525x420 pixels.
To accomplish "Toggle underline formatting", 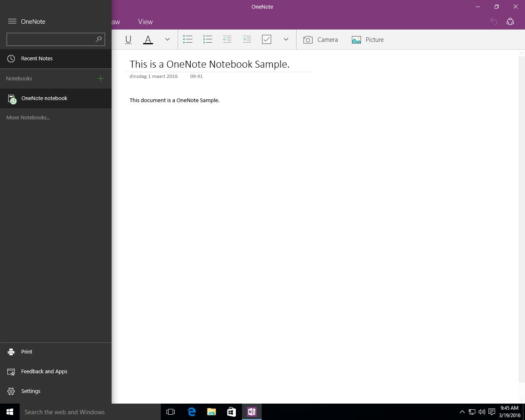I will coord(128,39).
